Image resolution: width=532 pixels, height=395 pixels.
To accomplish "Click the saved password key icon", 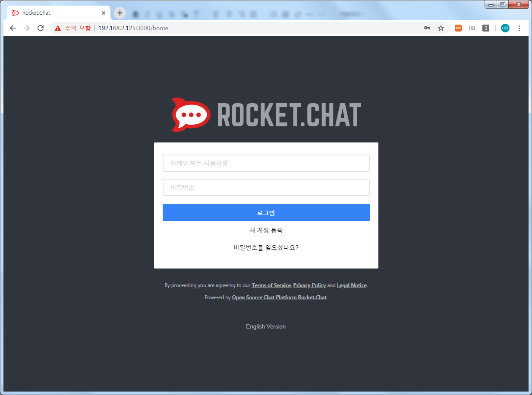I will (427, 28).
